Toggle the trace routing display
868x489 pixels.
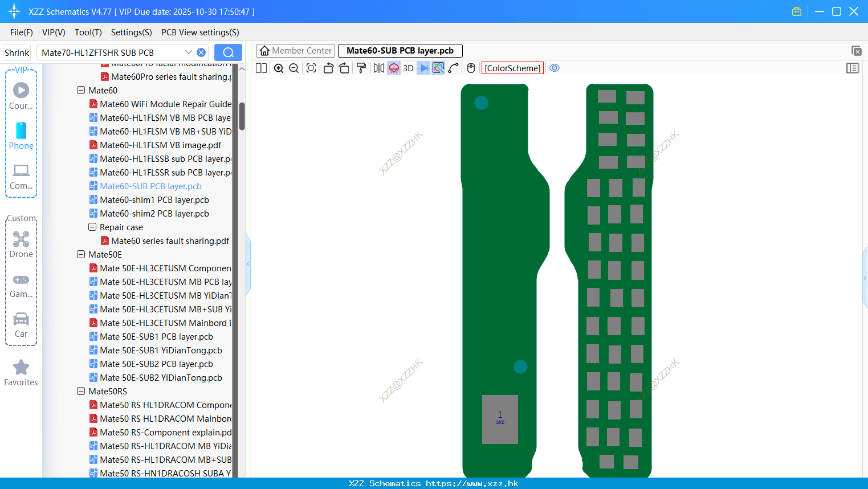coord(438,68)
